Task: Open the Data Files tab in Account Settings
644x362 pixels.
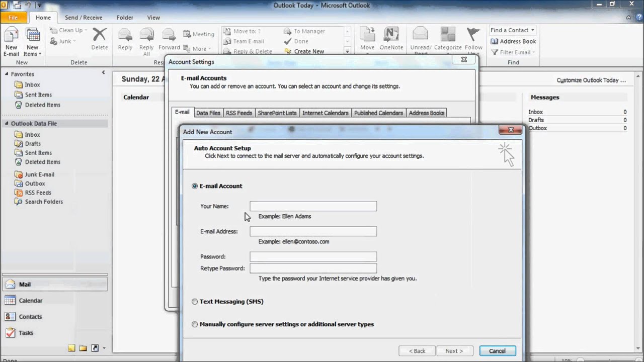Action: [208, 113]
